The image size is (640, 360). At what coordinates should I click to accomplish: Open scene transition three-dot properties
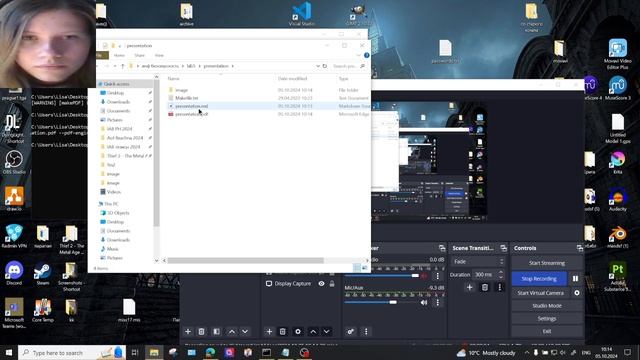coord(500,287)
